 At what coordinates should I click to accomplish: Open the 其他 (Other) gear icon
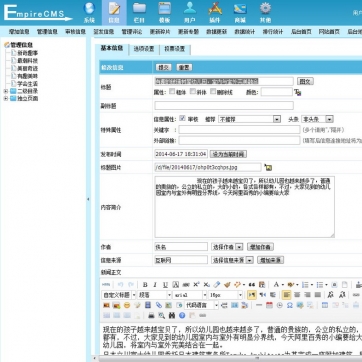(265, 12)
